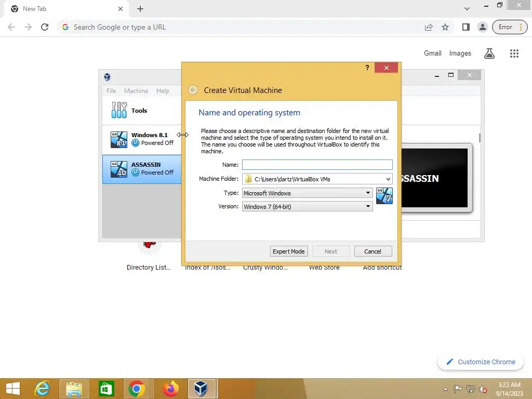
Task: Click the Search Labs flask icon
Action: [489, 54]
